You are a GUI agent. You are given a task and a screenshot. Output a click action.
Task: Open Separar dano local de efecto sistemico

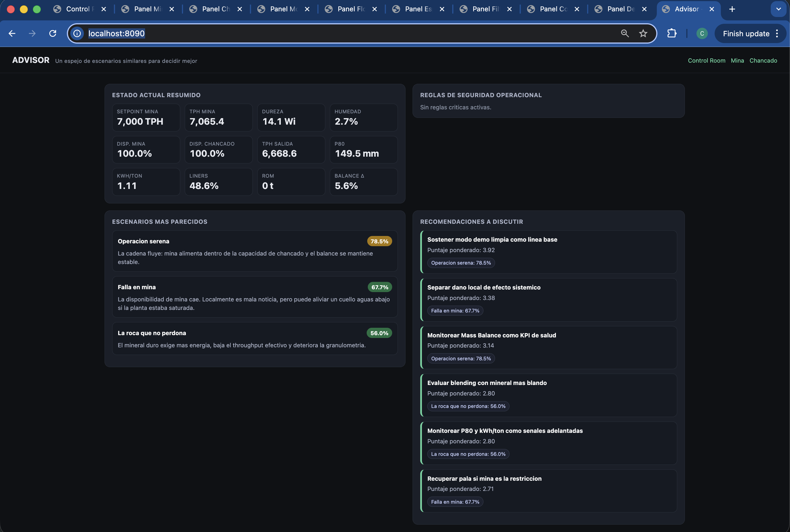coord(548,300)
